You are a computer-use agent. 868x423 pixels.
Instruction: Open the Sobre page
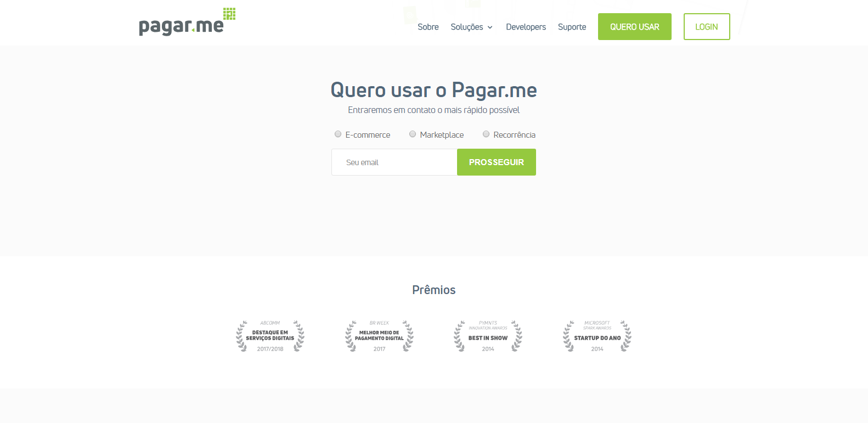point(428,27)
